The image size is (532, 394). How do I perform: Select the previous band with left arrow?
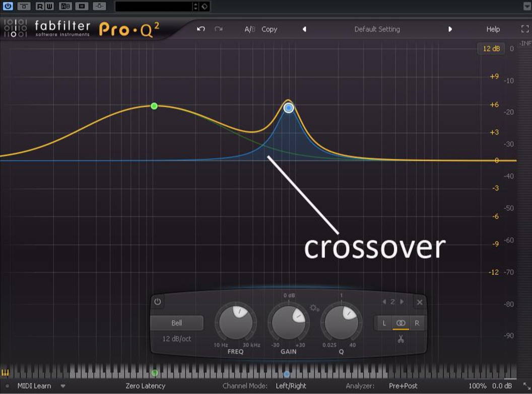point(384,301)
